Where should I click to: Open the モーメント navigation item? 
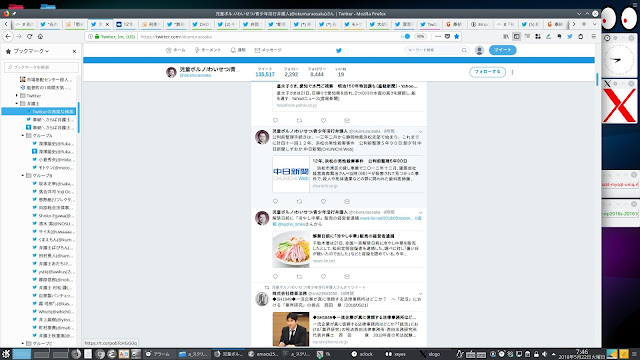(208, 50)
